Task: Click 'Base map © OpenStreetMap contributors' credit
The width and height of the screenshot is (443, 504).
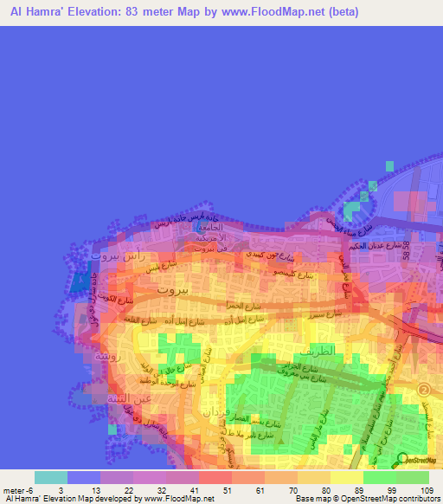Action: click(368, 499)
